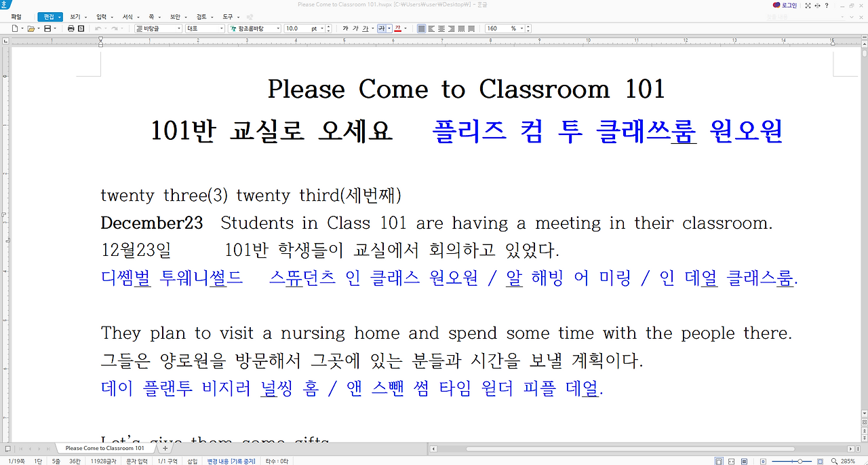This screenshot has height=465, width=868.
Task: Click ruler tab type selector icon
Action: click(x=5, y=41)
